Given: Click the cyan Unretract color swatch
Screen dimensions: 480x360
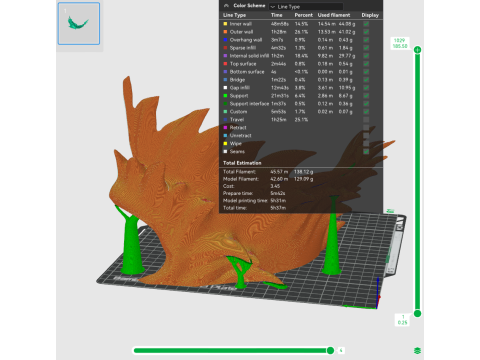Looking at the screenshot, I should tap(225, 136).
